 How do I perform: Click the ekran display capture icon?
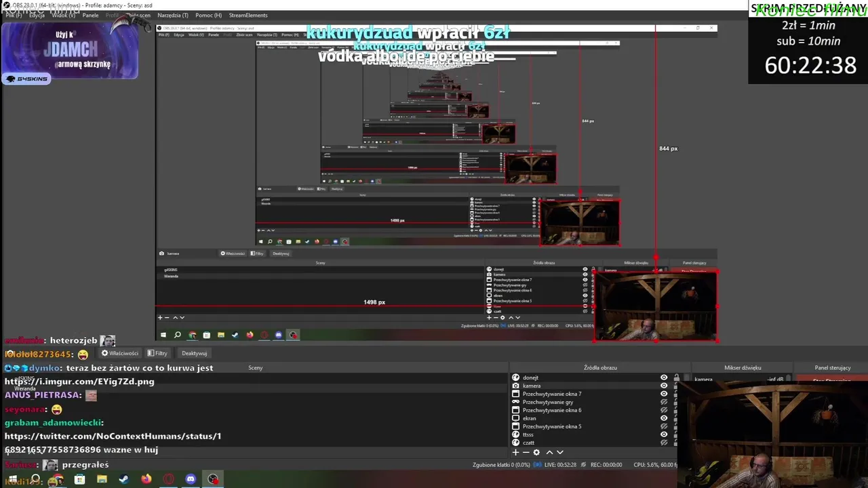tap(515, 418)
